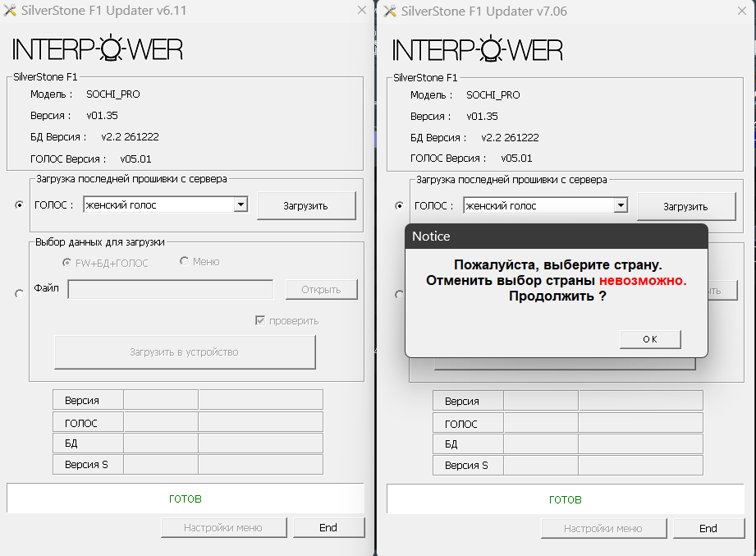Click the INTERPOWER logo in v7.06 window

pos(478,49)
